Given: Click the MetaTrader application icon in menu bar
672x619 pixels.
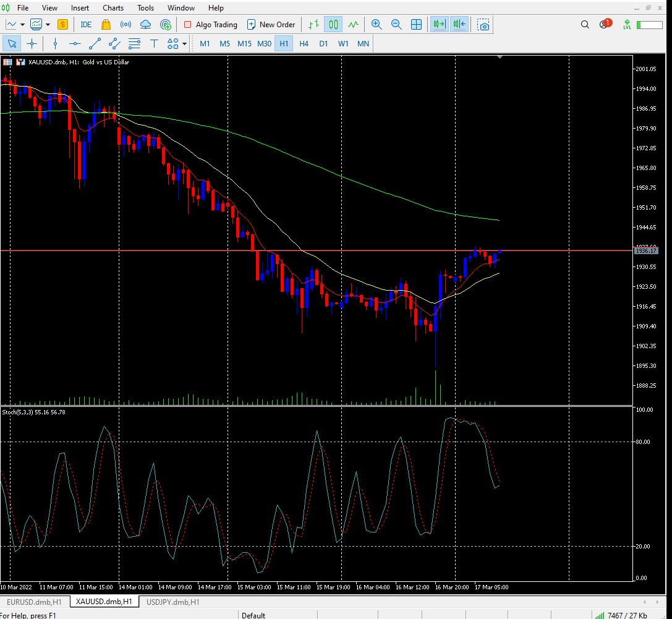Looking at the screenshot, I should pyautogui.click(x=6, y=7).
